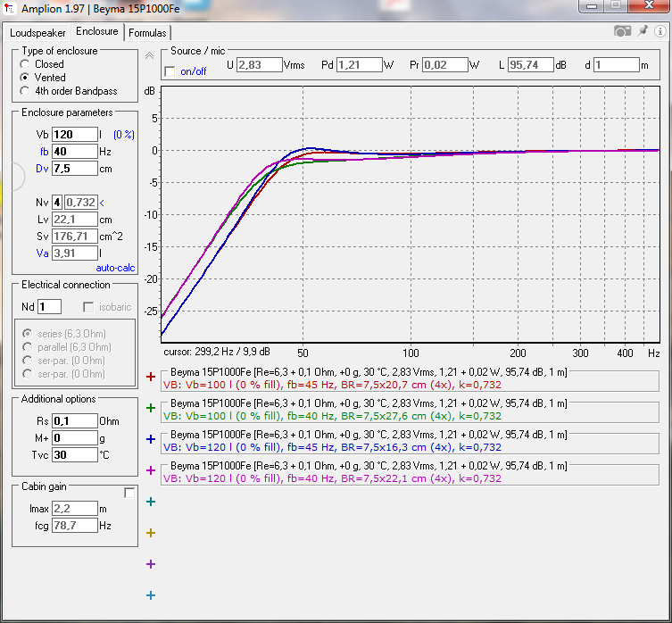Open the Formulas tab

click(147, 33)
